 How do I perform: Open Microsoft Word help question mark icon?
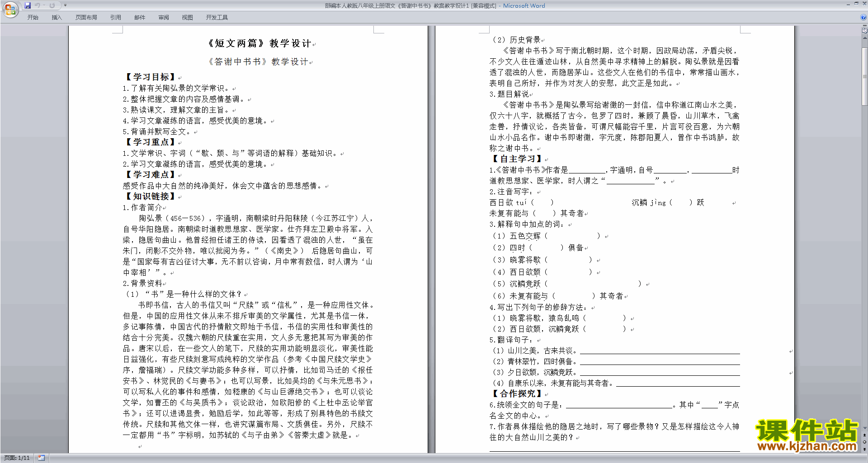[x=863, y=17]
